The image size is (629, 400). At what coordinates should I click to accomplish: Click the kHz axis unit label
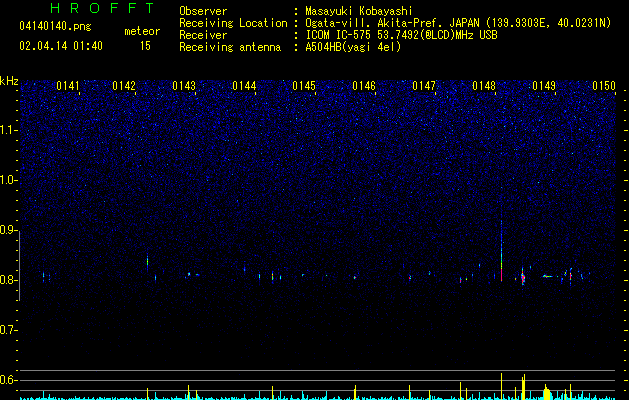(x=9, y=81)
